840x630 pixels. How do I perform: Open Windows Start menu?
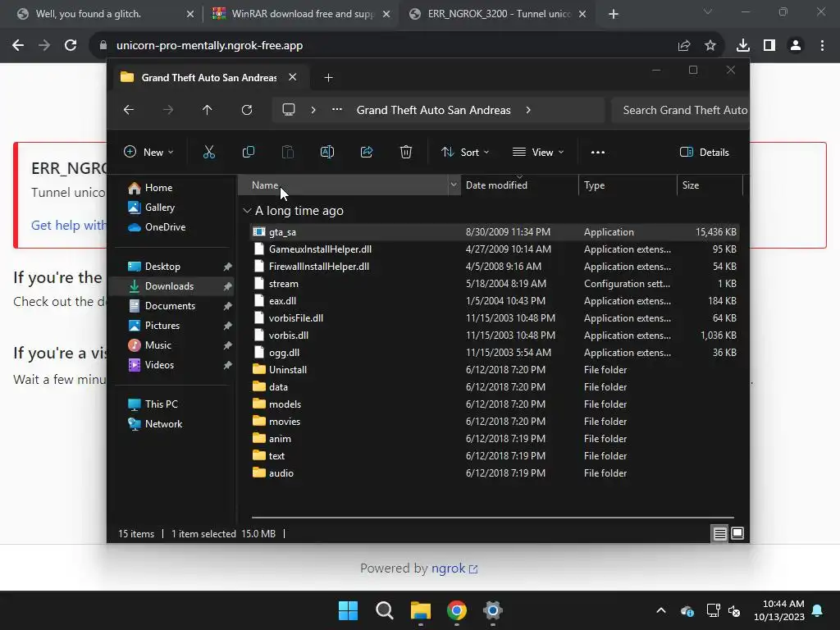pyautogui.click(x=348, y=610)
